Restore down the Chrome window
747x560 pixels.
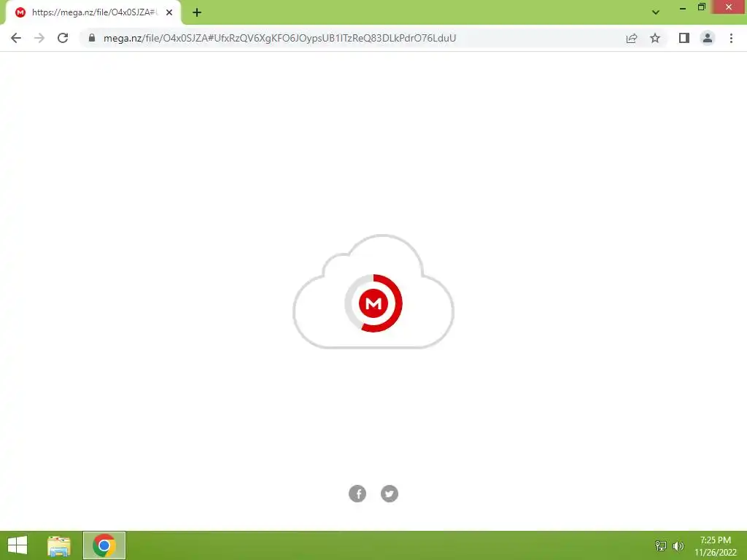tap(702, 7)
